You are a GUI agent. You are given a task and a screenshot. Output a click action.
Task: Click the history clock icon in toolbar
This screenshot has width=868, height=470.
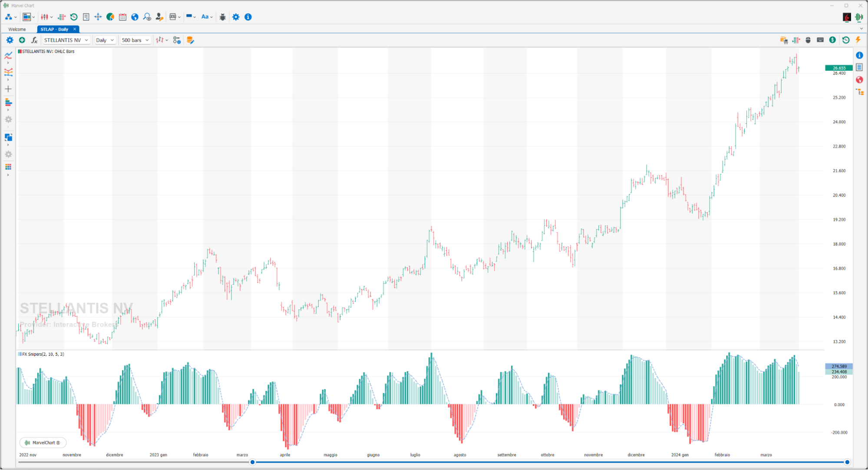pos(74,17)
